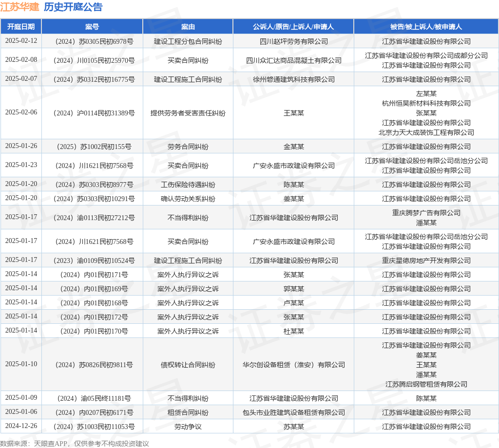Select case number (2024)内01民初170号
This screenshot has width=499, height=448.
94,331
